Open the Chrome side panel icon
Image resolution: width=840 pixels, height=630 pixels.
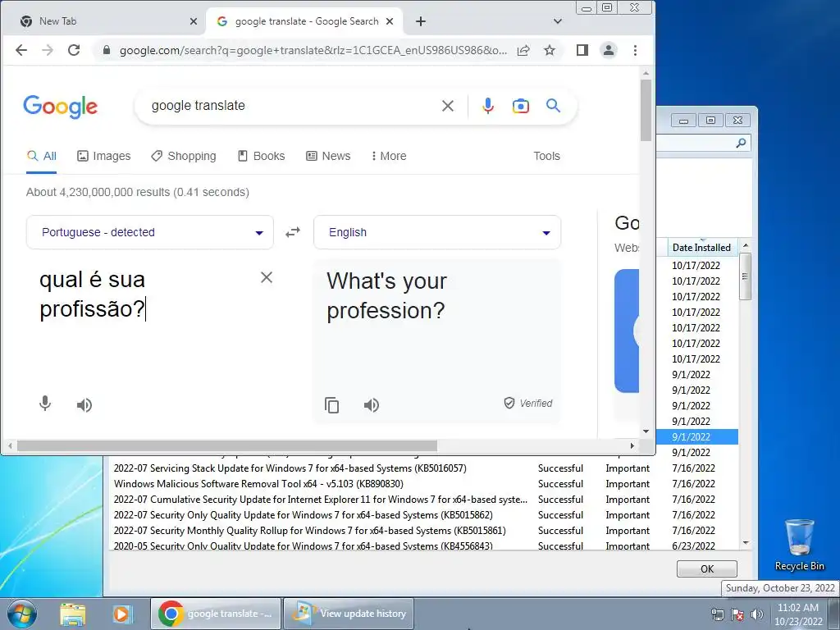pos(582,50)
